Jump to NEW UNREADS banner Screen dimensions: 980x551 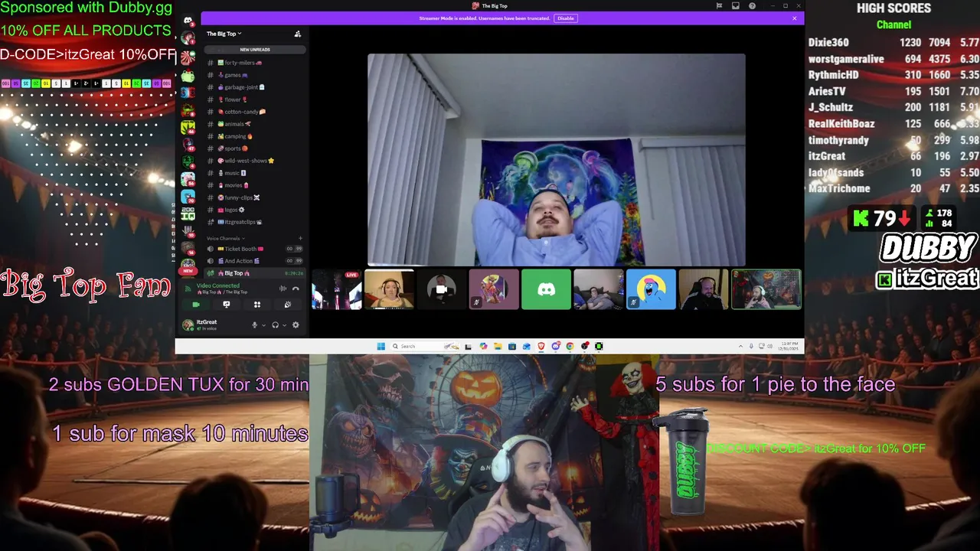pyautogui.click(x=255, y=49)
